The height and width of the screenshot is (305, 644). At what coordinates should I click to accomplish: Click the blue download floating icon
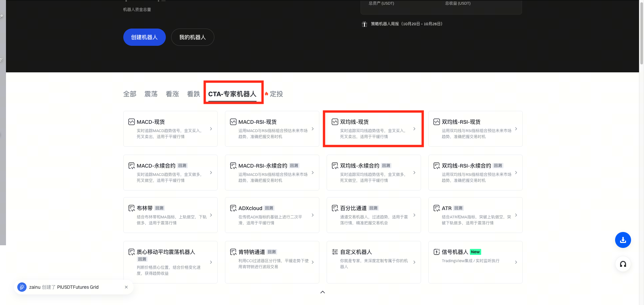(623, 240)
